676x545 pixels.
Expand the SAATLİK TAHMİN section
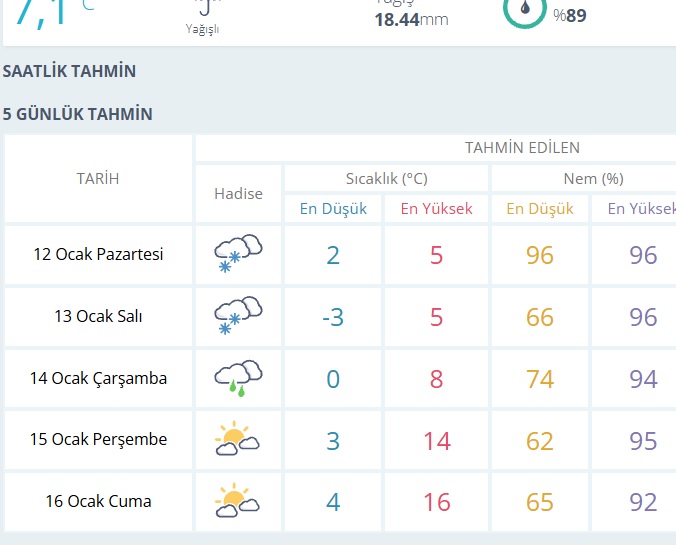(x=69, y=72)
